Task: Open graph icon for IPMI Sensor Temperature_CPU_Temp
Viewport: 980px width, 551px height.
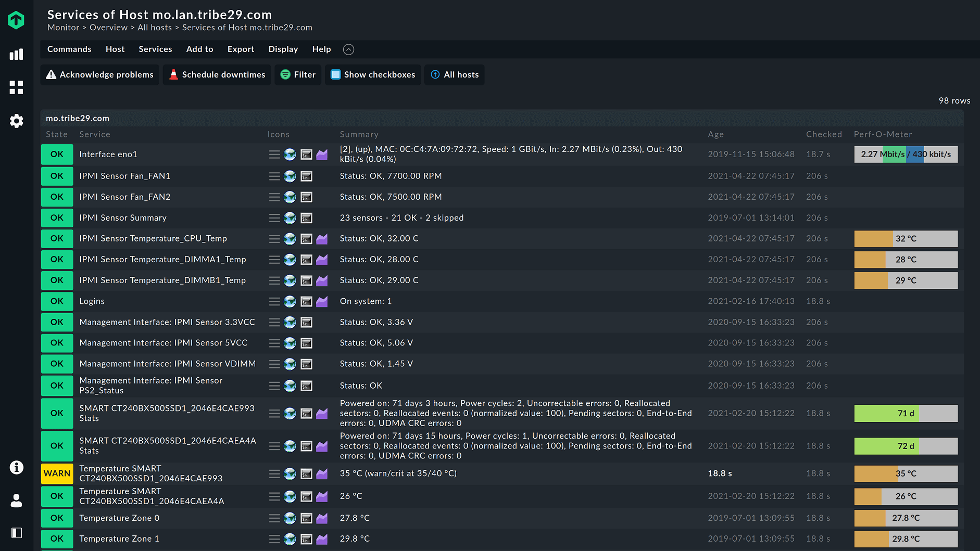Action: [x=322, y=239]
